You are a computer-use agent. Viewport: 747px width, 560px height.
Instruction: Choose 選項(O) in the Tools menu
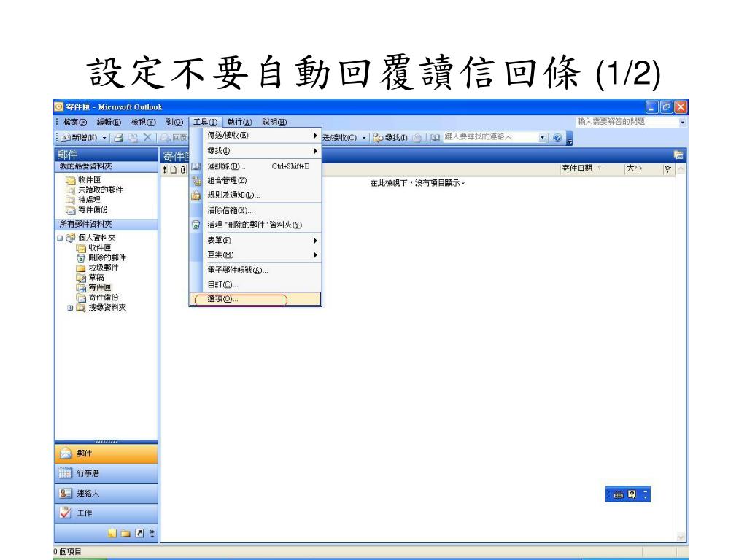pos(255,299)
